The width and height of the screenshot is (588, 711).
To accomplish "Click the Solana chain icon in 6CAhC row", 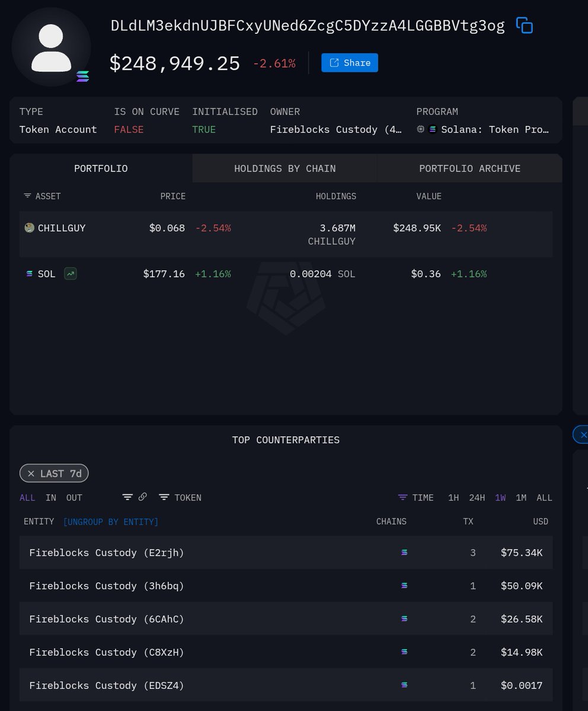I will pos(404,619).
